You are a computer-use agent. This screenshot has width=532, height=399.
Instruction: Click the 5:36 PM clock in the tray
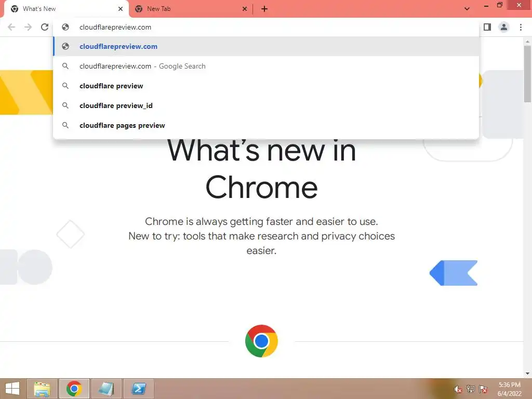(509, 385)
